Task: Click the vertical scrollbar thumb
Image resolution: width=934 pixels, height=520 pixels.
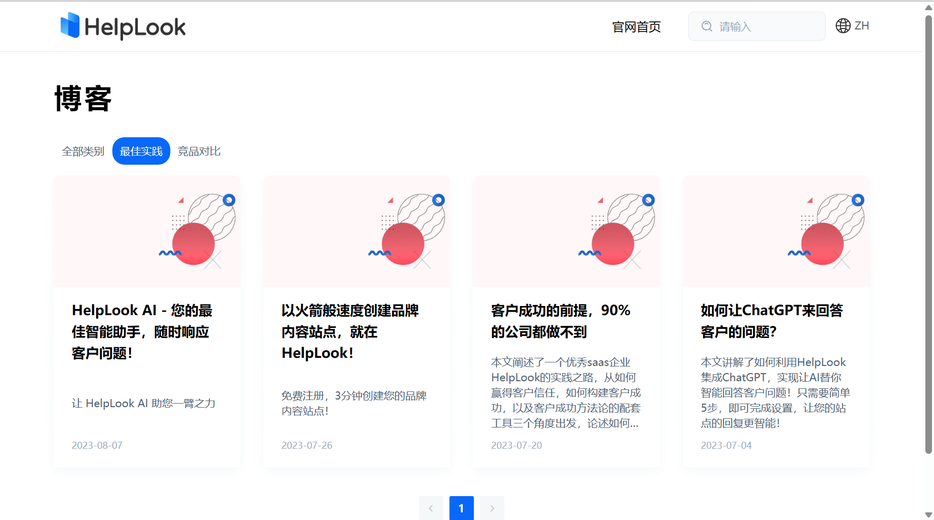Action: coord(928,235)
